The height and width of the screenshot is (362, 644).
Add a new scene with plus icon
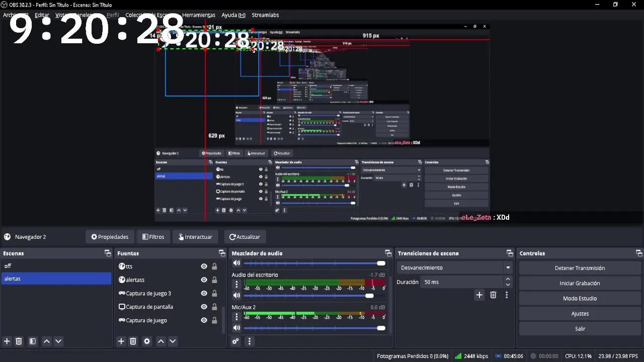[x=7, y=341]
